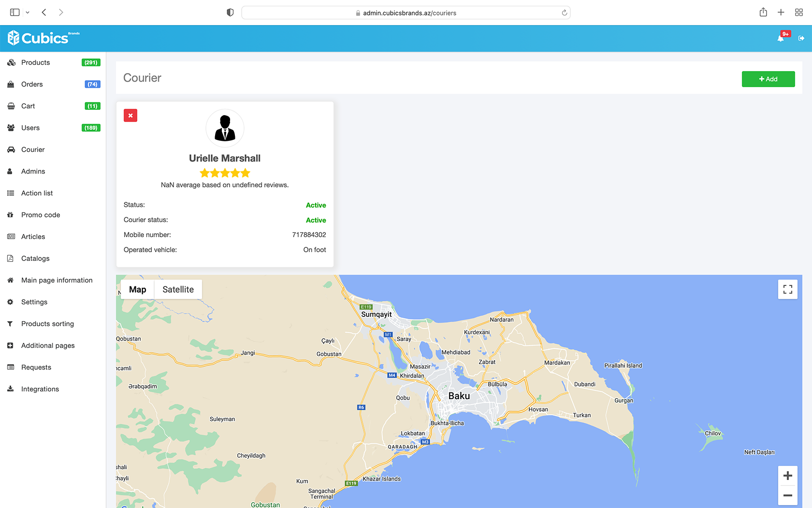Image resolution: width=812 pixels, height=508 pixels.
Task: Click the green Add button
Action: [x=768, y=79]
